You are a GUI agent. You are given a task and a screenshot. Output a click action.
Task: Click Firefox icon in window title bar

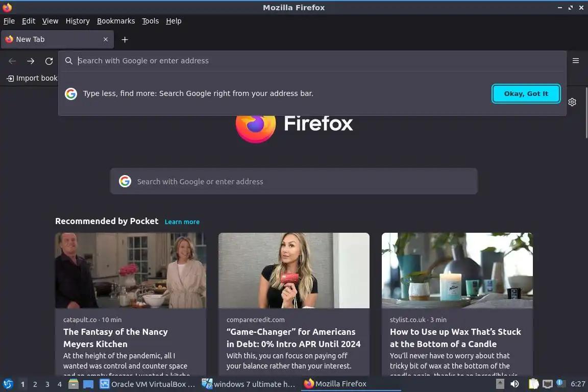pos(7,8)
